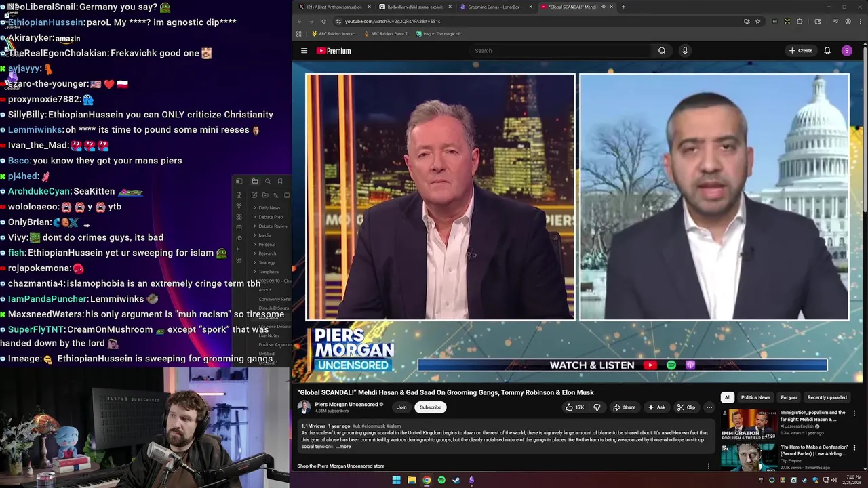This screenshot has width=868, height=488.
Task: Open a new Chrome tab
Action: (623, 7)
